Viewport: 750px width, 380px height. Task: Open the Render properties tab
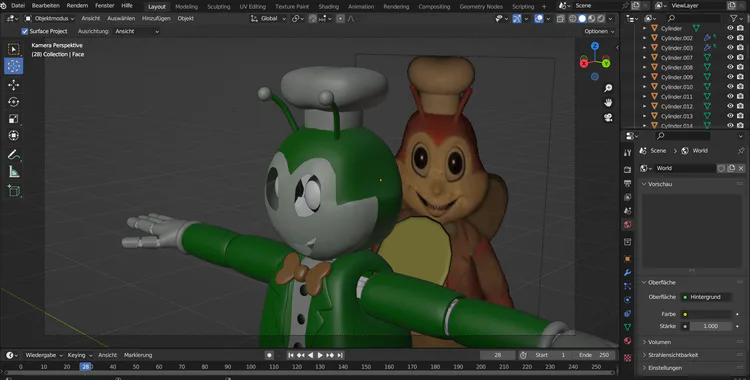628,169
